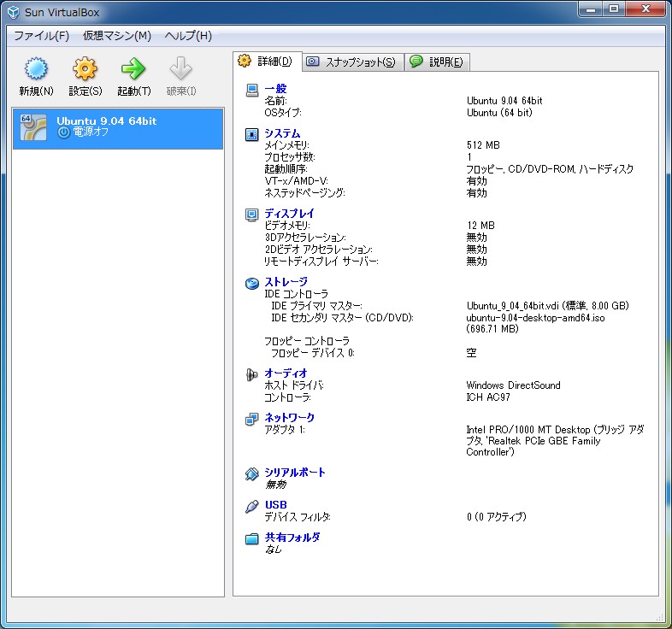Click the VT-x/AMD-V: label
Image resolution: width=672 pixels, height=629 pixels.
(x=296, y=181)
